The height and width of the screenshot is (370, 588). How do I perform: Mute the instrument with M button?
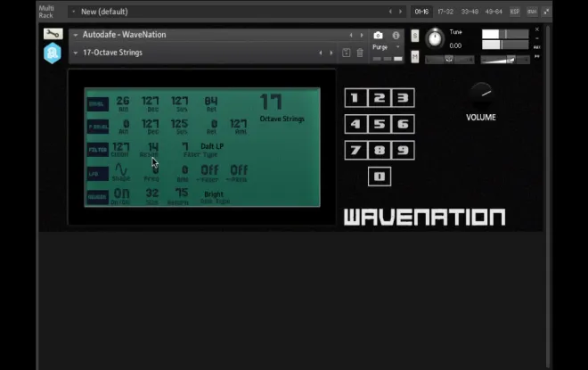click(x=415, y=57)
